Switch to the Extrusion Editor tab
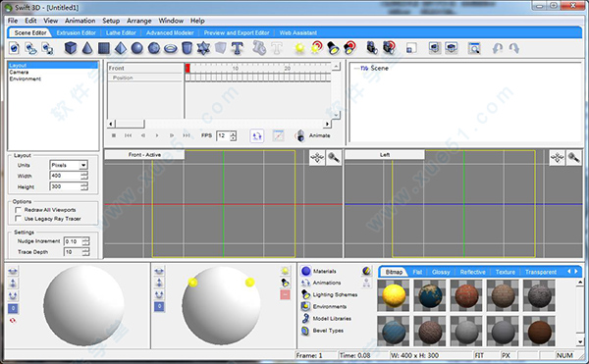The width and height of the screenshot is (589, 364). [x=77, y=33]
